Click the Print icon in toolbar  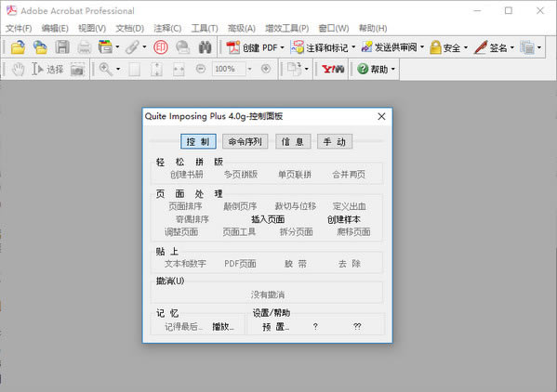(85, 47)
